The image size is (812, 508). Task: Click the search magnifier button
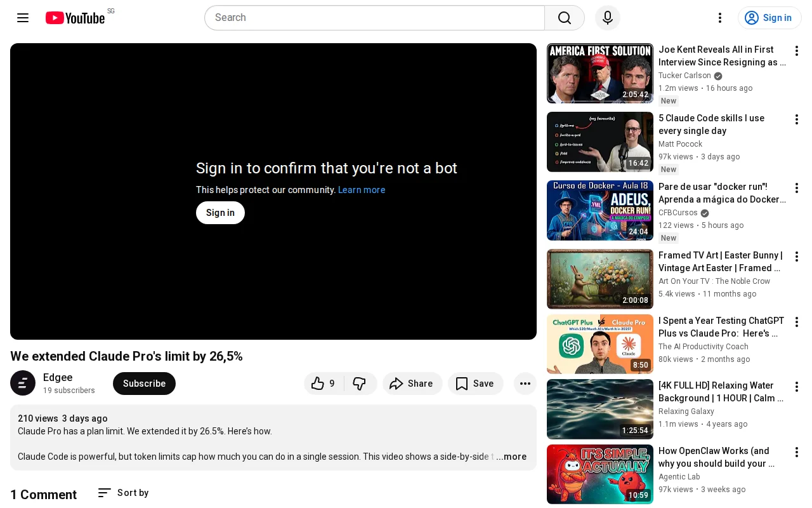(565, 18)
